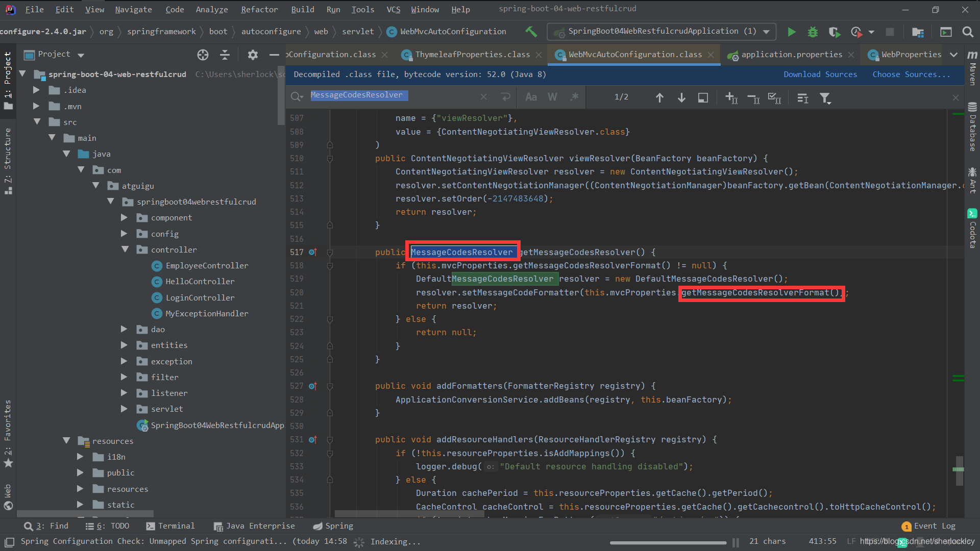Image resolution: width=980 pixels, height=551 pixels.
Task: Open Ant tool window
Action: pyautogui.click(x=972, y=180)
